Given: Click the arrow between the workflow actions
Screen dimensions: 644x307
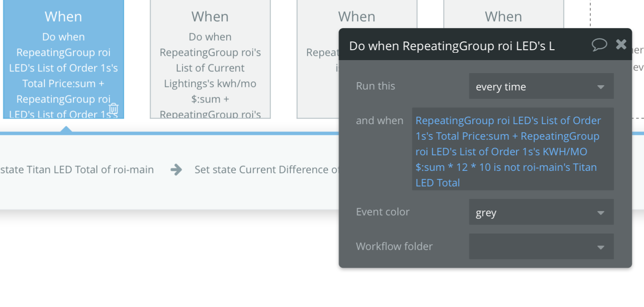Looking at the screenshot, I should (x=176, y=169).
